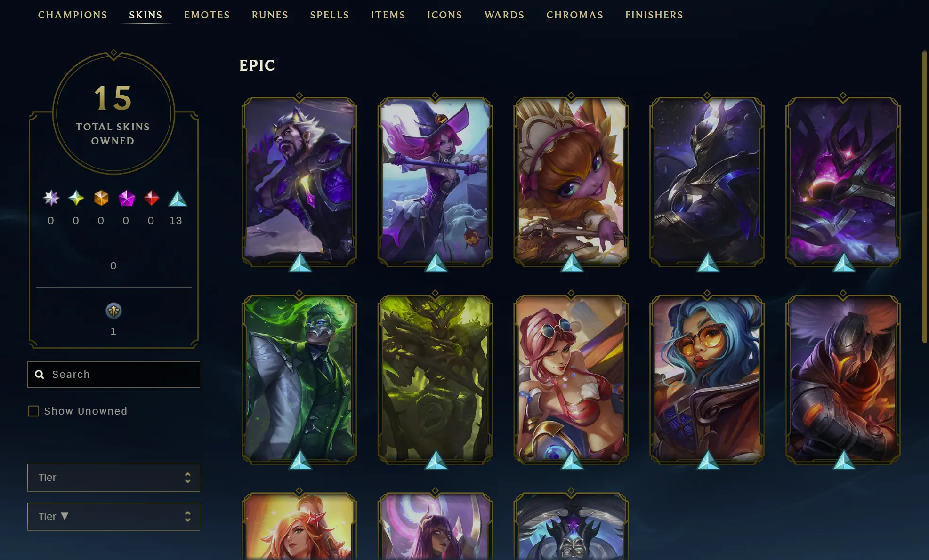Enable the Show Unowned checkbox
This screenshot has width=929, height=560.
coord(33,411)
